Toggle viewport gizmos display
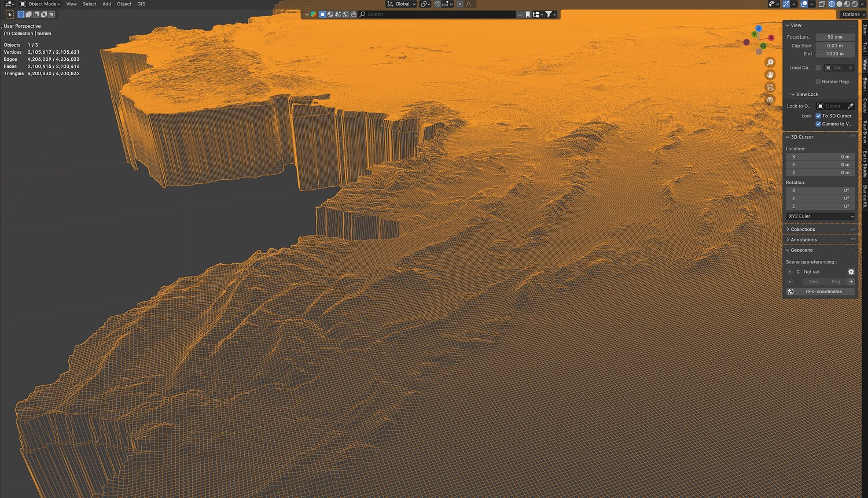 click(x=786, y=4)
